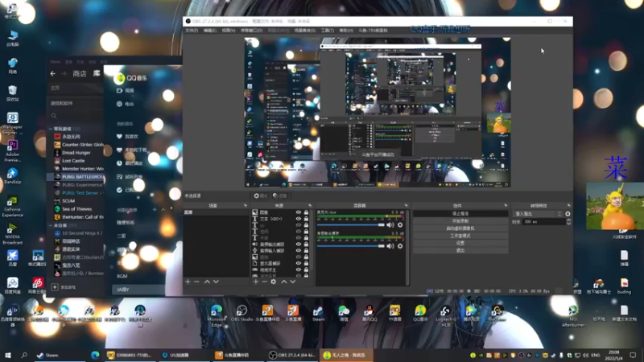Open the 淡入淡出 transition dropdown
Image resolution: width=644 pixels, height=362 pixels.
click(x=538, y=214)
